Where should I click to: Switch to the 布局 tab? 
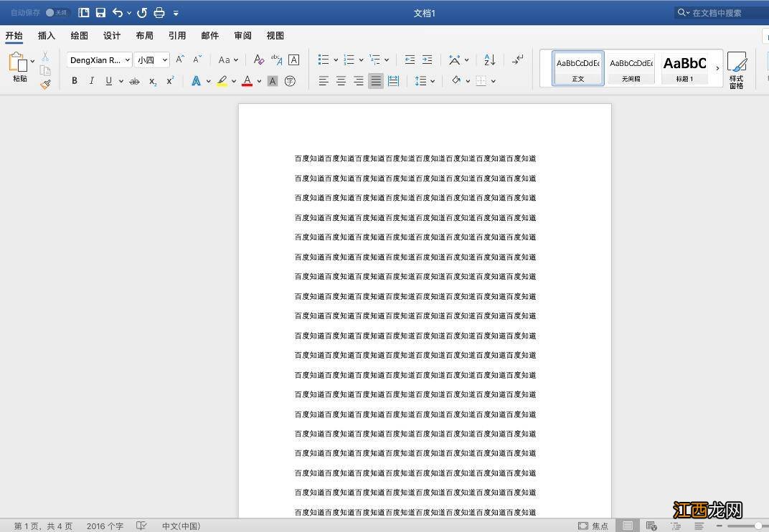click(145, 35)
